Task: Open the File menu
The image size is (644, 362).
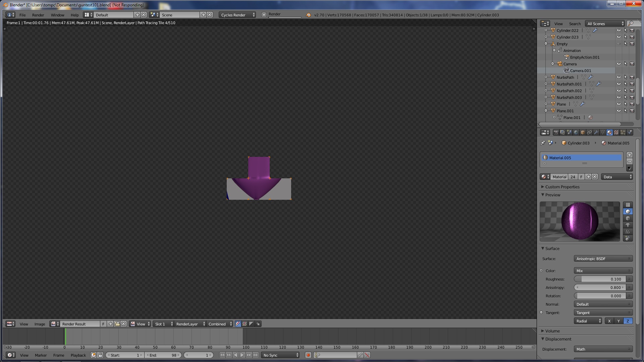Action: point(22,15)
